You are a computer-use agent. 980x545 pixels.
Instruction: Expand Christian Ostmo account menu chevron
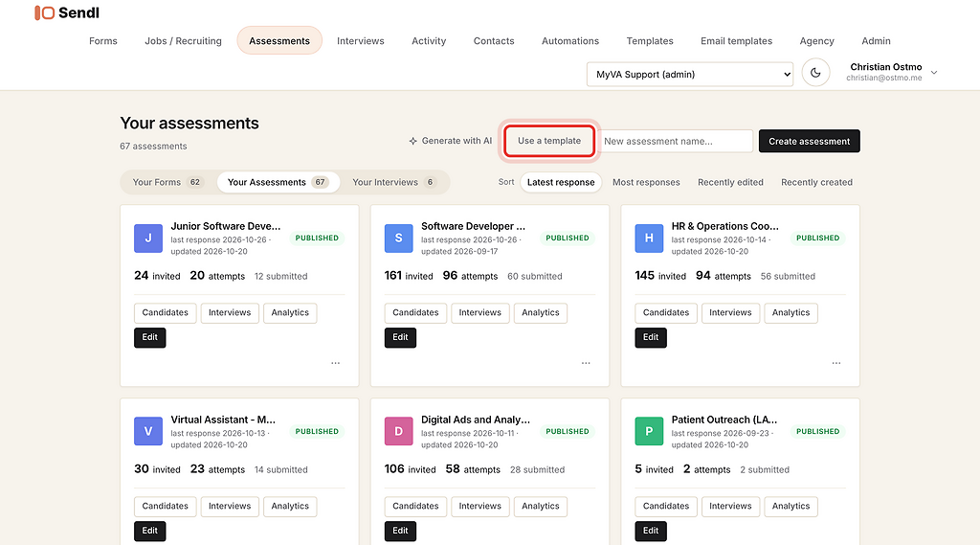click(934, 73)
